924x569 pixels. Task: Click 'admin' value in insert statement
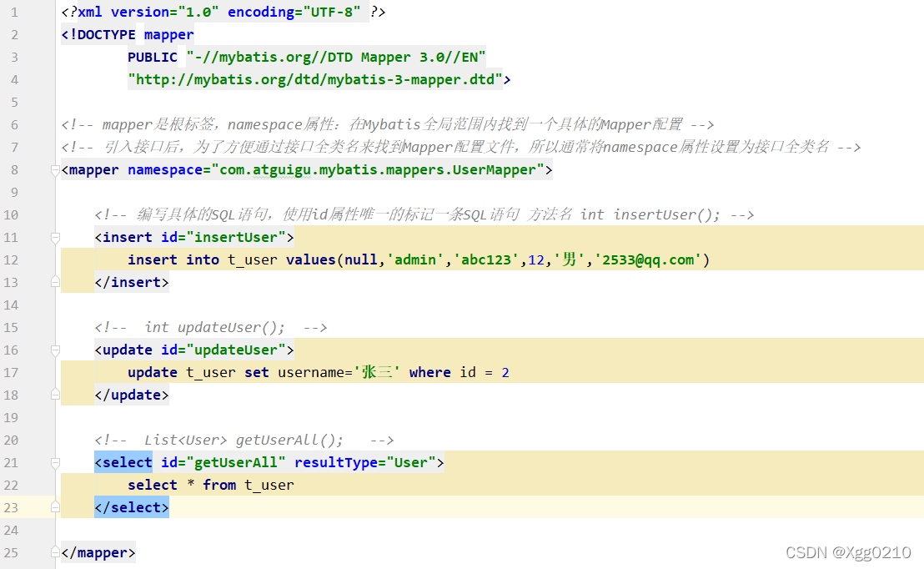[x=415, y=260]
